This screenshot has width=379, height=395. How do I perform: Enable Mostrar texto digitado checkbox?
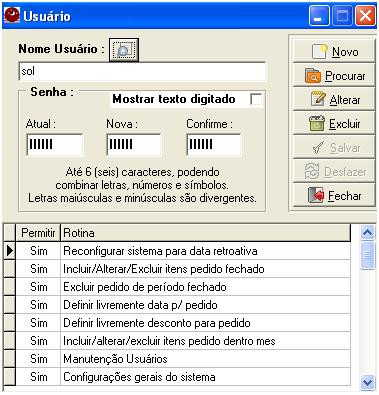[256, 99]
